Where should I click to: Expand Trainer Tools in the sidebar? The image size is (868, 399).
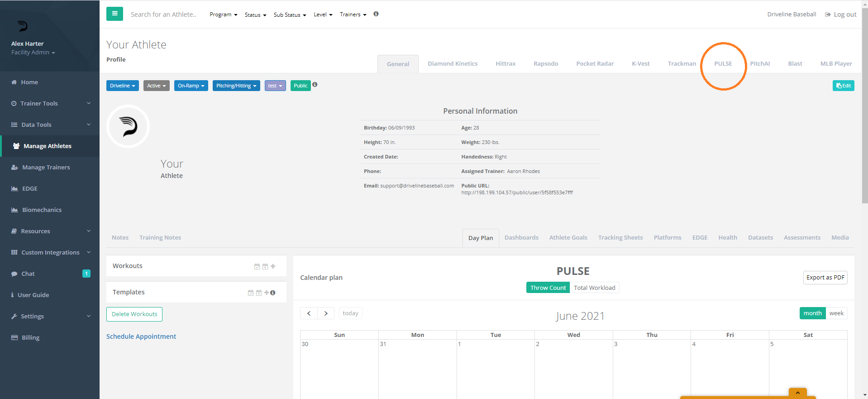[x=50, y=103]
